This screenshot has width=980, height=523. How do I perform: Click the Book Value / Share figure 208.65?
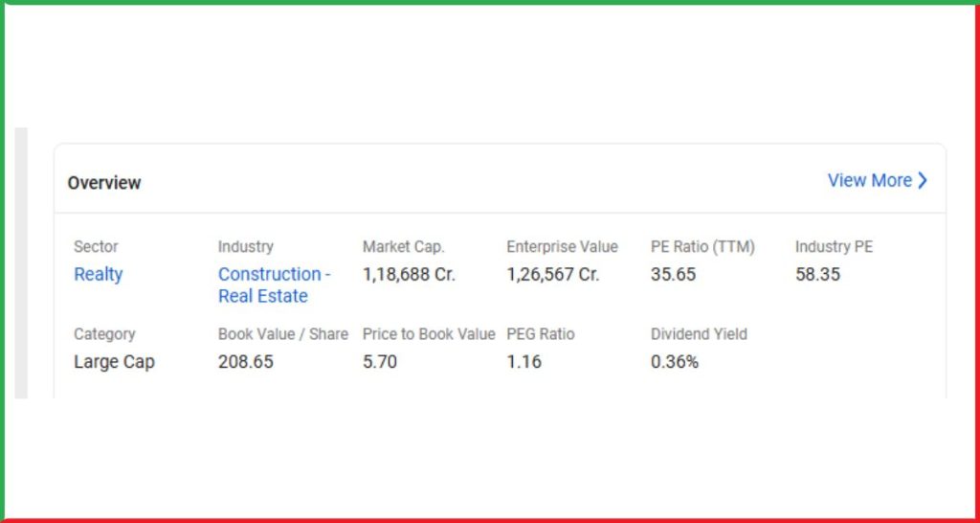tap(246, 362)
